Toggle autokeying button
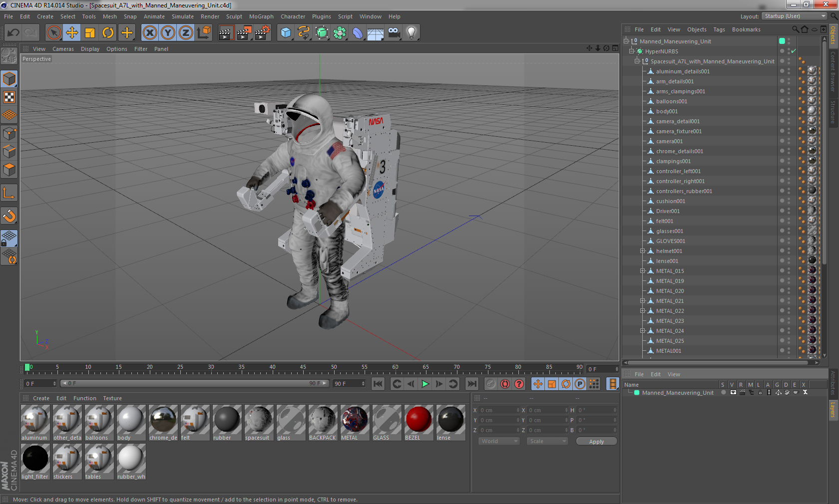Viewport: 839px width, 504px height. point(505,384)
